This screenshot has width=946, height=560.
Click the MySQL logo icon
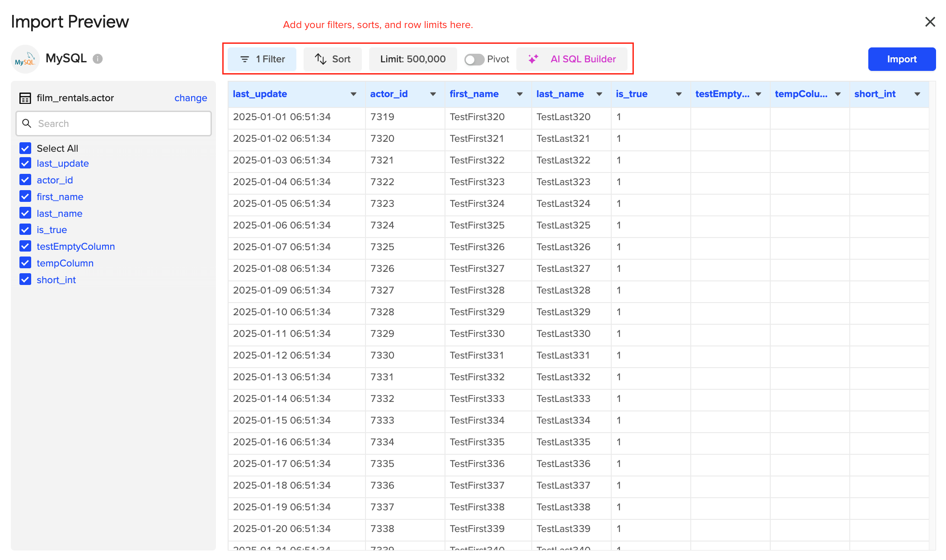[26, 59]
